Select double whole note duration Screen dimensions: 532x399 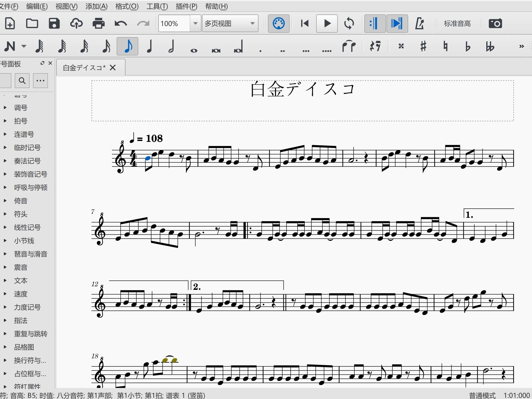tap(216, 50)
